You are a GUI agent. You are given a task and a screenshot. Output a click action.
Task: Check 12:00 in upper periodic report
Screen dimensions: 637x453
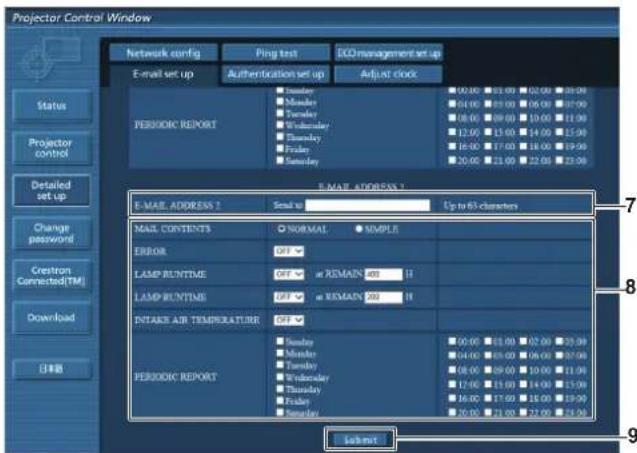pyautogui.click(x=452, y=132)
